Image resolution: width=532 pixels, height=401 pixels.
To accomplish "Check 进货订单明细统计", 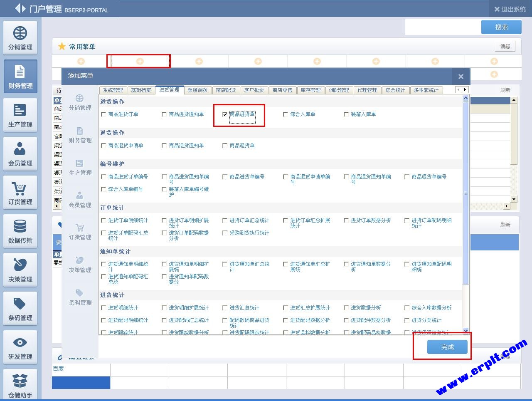I will (x=103, y=220).
